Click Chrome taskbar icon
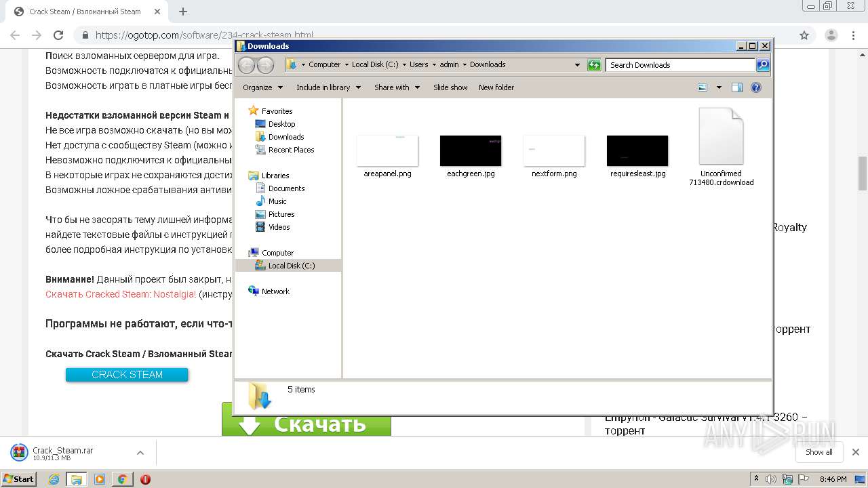 click(x=122, y=479)
